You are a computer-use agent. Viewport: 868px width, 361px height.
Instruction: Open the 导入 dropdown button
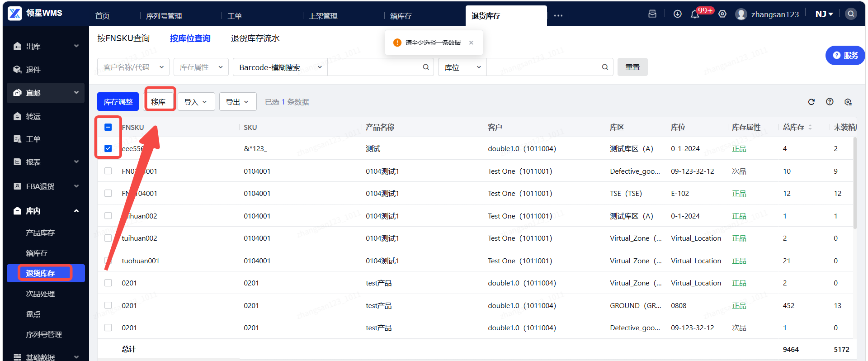point(196,102)
